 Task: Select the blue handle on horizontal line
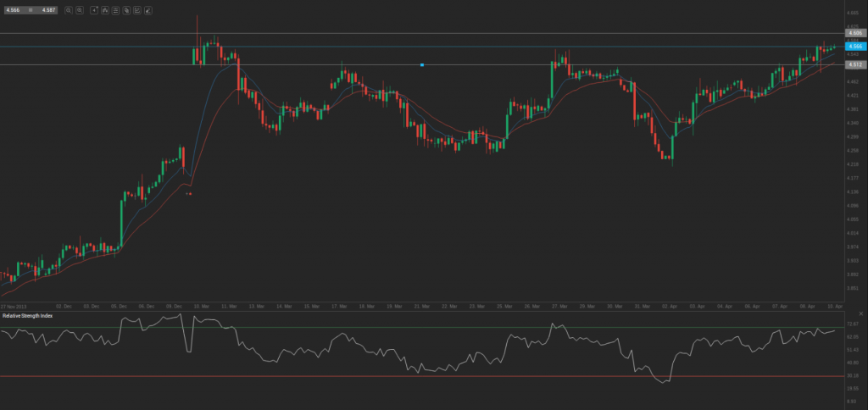(422, 64)
